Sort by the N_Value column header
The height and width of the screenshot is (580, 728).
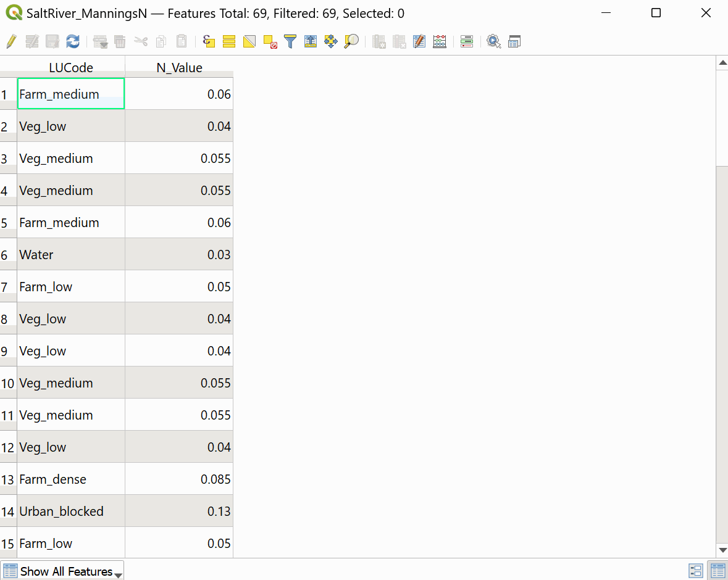(x=179, y=68)
